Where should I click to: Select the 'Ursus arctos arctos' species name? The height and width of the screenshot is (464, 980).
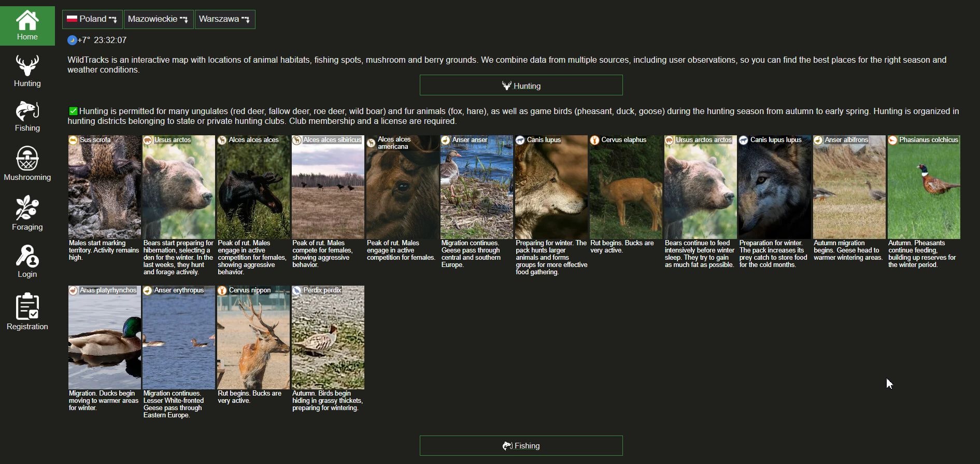click(x=704, y=140)
